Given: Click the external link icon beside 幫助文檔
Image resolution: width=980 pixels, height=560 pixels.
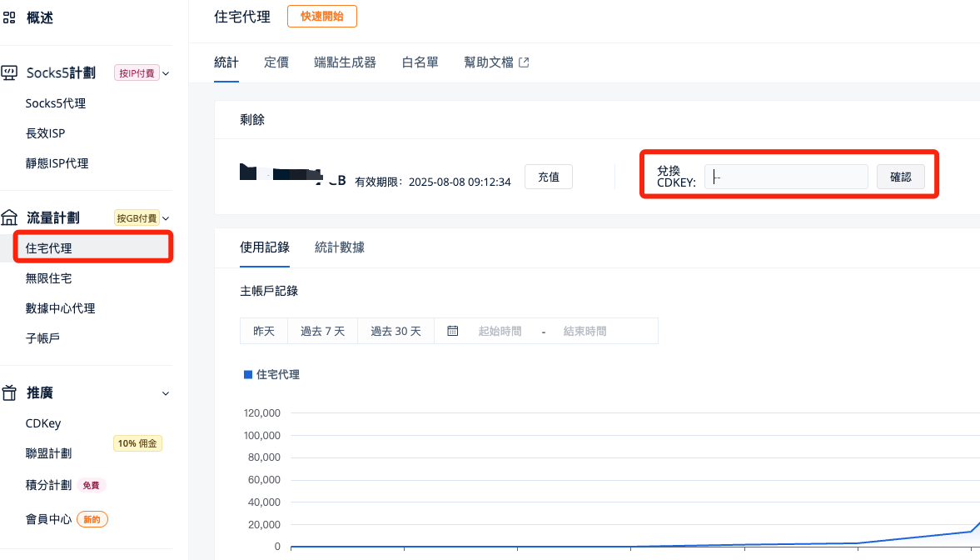Looking at the screenshot, I should pos(524,62).
